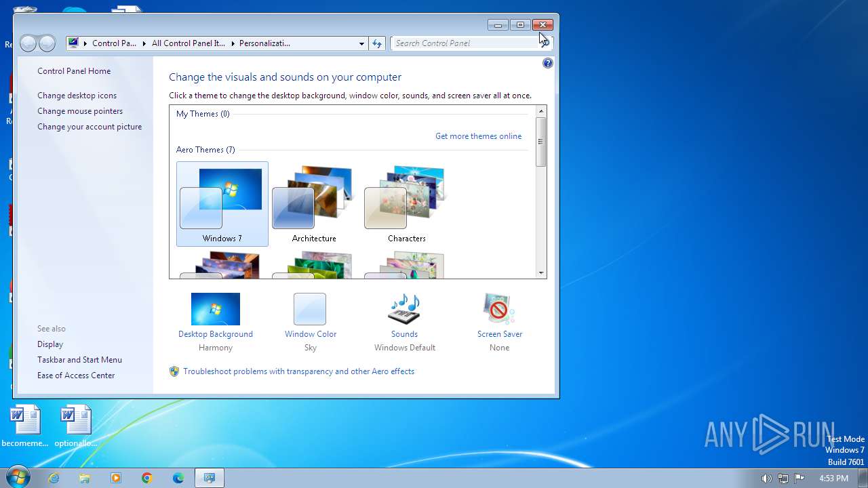
Task: Click the Personalization breadcrumb segment
Action: (264, 43)
